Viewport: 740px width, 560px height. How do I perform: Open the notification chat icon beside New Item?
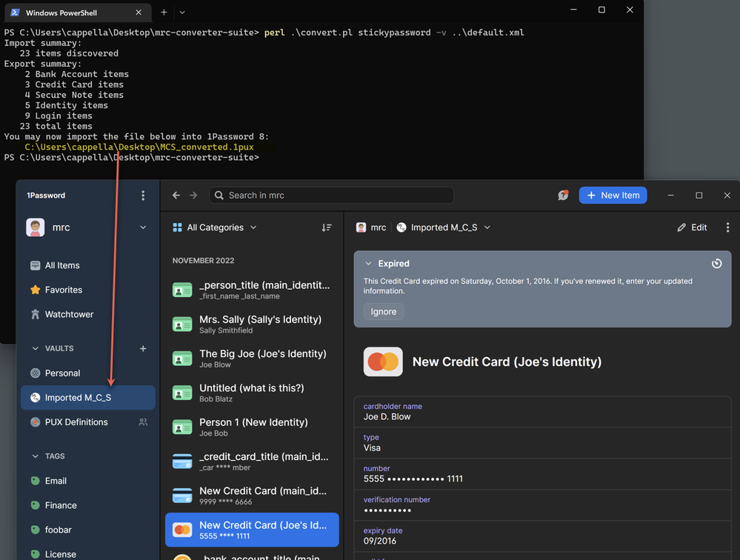pos(563,195)
